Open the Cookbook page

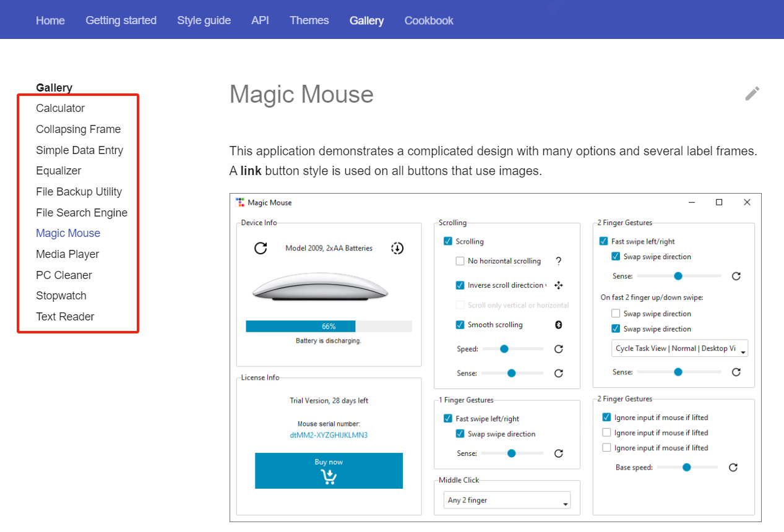click(429, 20)
